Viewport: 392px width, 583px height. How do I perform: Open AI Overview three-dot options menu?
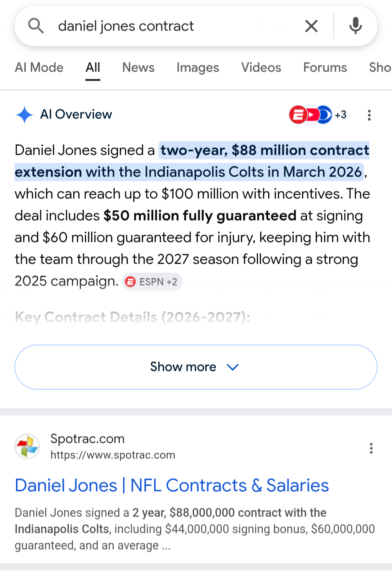pyautogui.click(x=369, y=115)
